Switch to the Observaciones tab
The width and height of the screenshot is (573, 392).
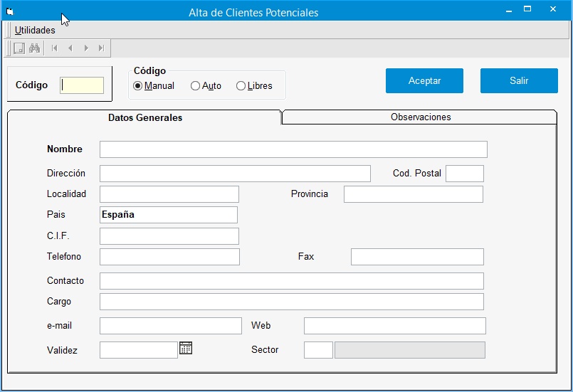[420, 117]
